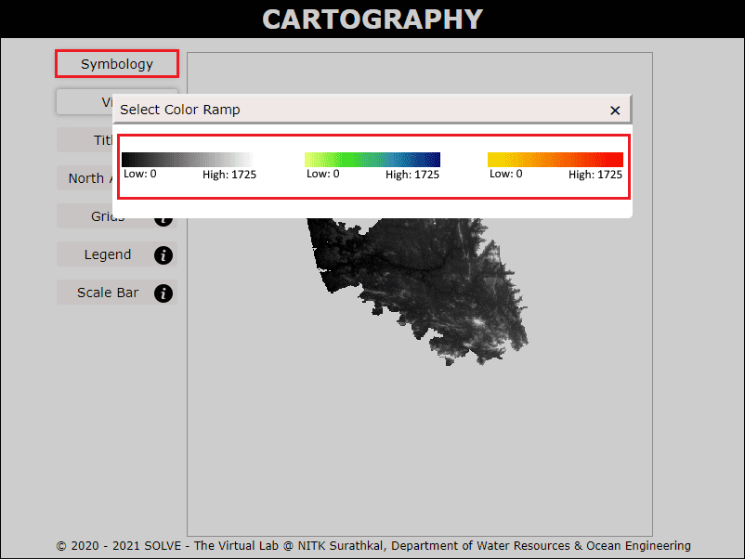Click High: 1725 label under yellow-red ramp
The height and width of the screenshot is (560, 745).
[x=595, y=175]
